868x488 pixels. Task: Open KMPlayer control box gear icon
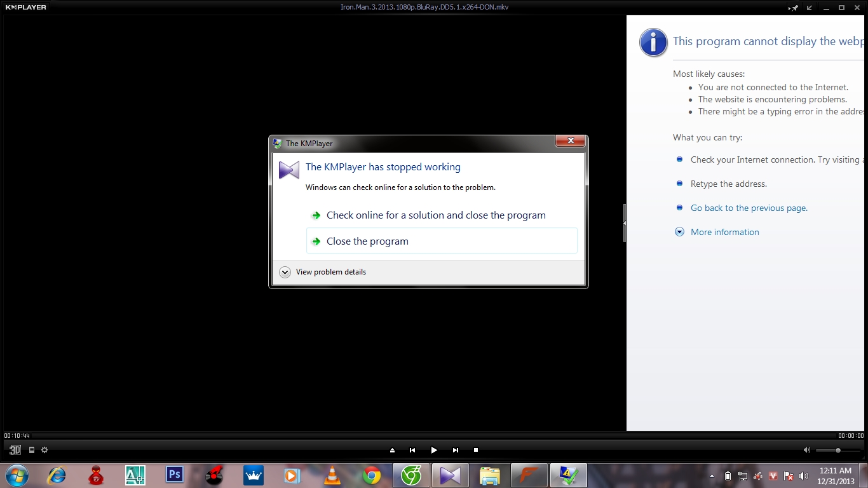[44, 450]
